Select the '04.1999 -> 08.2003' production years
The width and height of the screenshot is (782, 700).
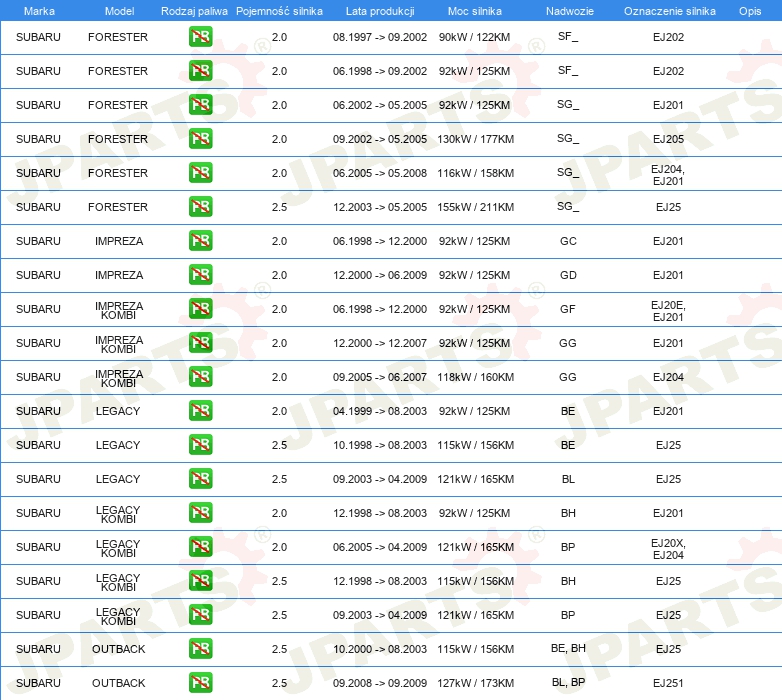(380, 411)
